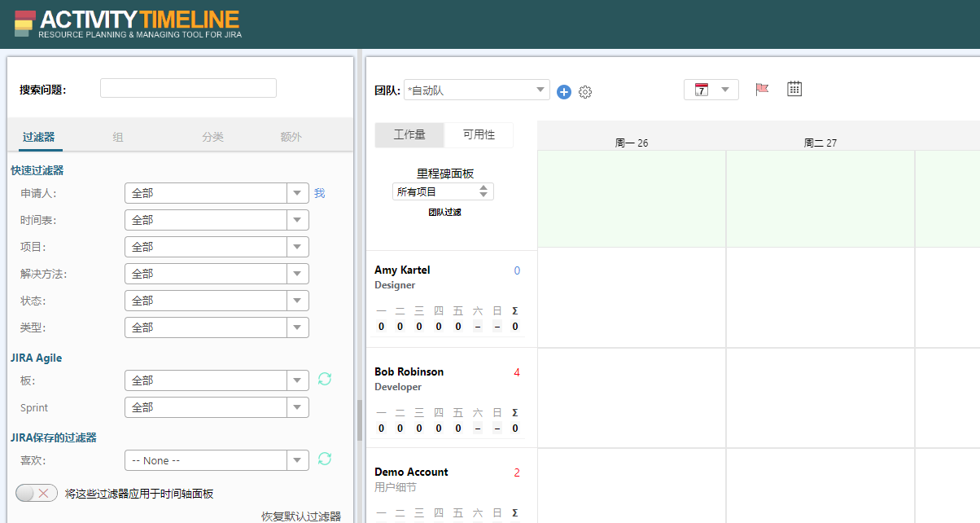This screenshot has height=523, width=980.
Task: Open team settings gear icon
Action: point(585,92)
